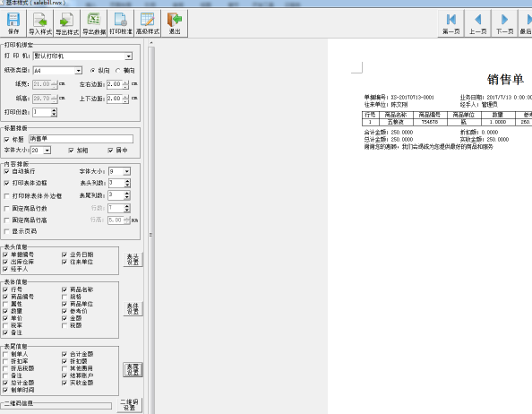Image resolution: width=532 pixels, height=414 pixels.
Task: Toggle 结算账户 footer checkbox
Action: pyautogui.click(x=64, y=375)
